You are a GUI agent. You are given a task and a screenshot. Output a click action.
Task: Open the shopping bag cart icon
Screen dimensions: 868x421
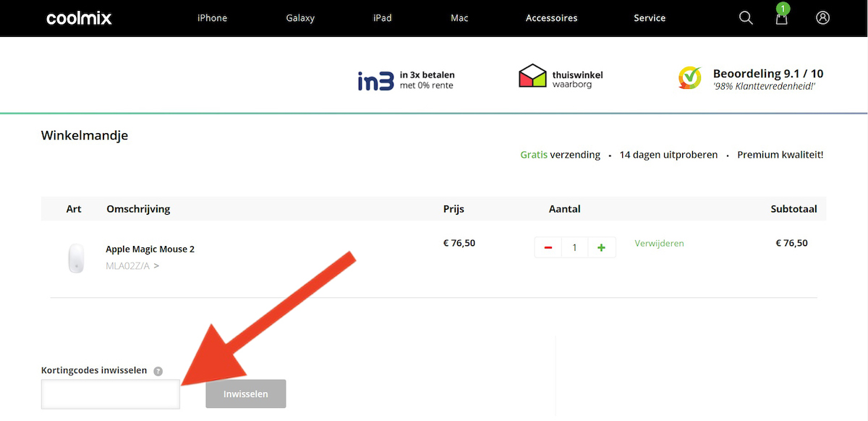click(781, 18)
